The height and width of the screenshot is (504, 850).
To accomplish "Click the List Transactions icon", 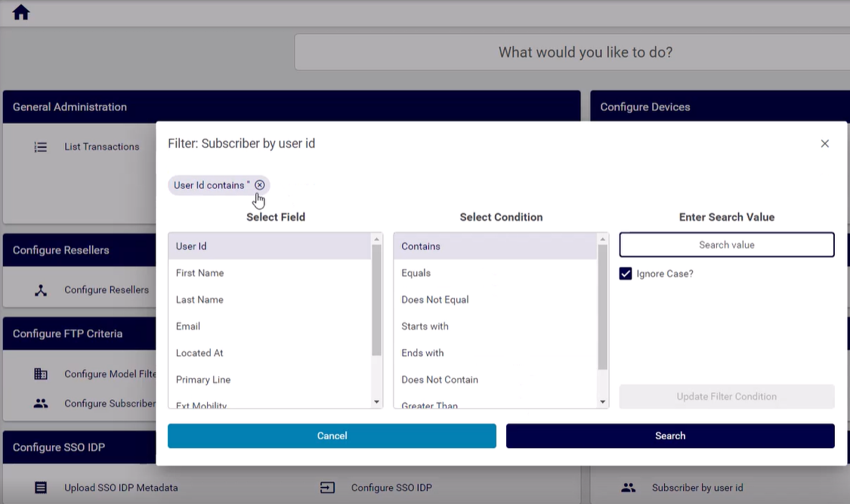I will 41,147.
